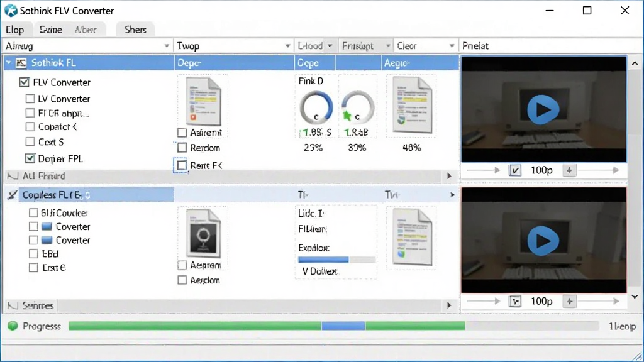Screen dimensions: 644x362
Task: Click the 100p value under the bottom preview
Action: point(541,301)
